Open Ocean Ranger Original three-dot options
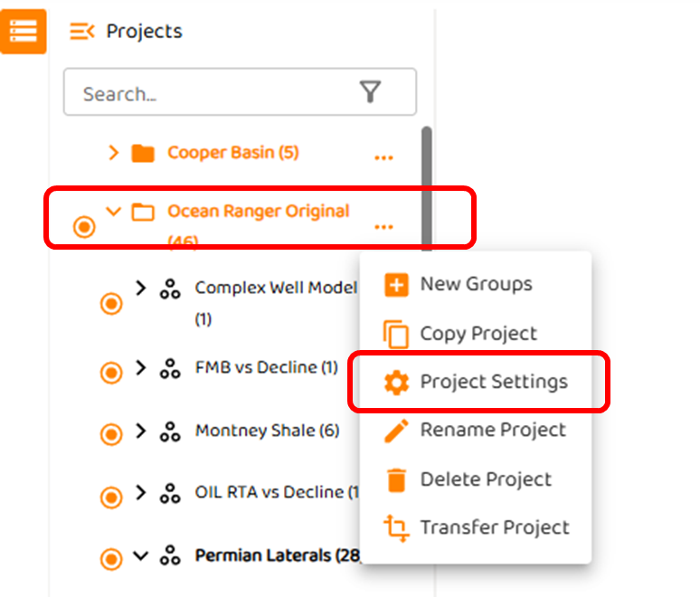The image size is (700, 597). click(383, 225)
